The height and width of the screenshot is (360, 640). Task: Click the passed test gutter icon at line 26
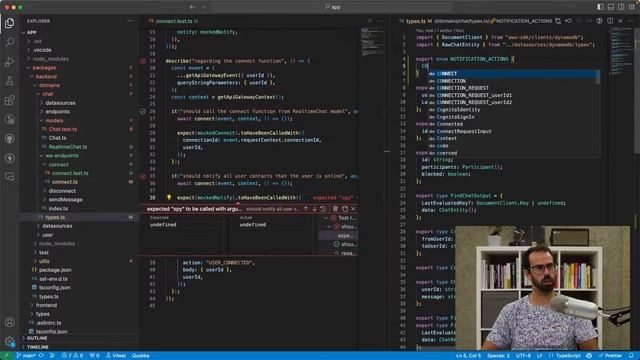143,111
